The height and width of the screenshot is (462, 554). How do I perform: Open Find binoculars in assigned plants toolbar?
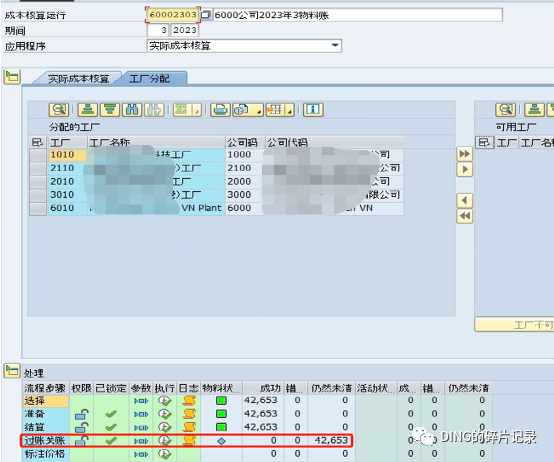(132, 110)
